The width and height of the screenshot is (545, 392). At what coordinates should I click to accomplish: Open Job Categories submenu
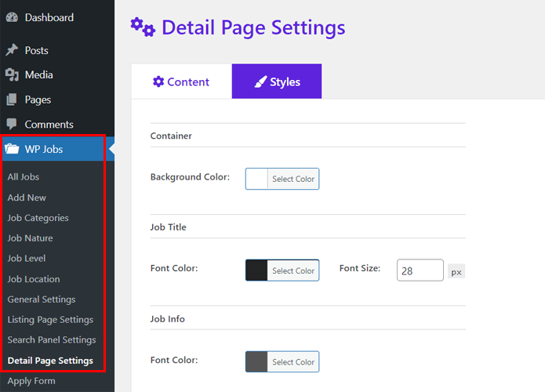click(x=38, y=218)
